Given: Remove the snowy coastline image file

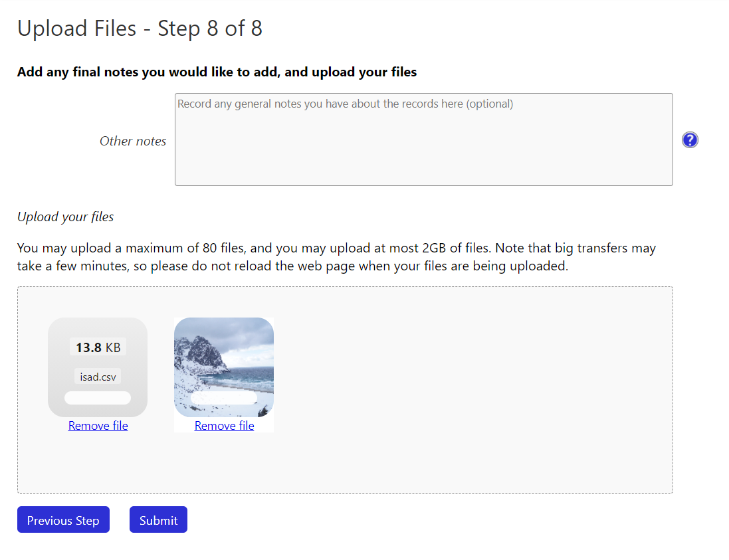Looking at the screenshot, I should [224, 426].
